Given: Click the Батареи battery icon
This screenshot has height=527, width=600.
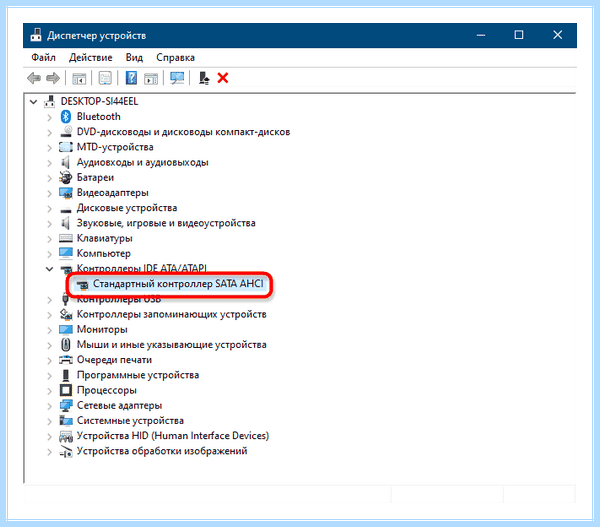Looking at the screenshot, I should [66, 177].
